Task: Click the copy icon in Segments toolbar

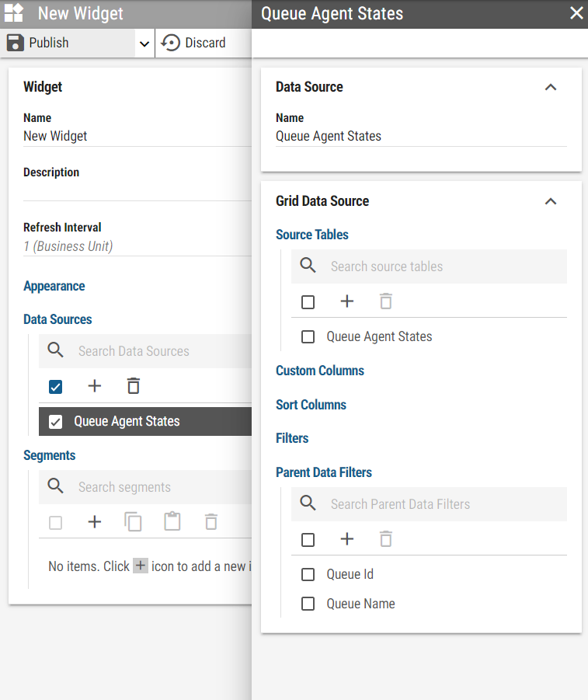Action: pyautogui.click(x=134, y=522)
